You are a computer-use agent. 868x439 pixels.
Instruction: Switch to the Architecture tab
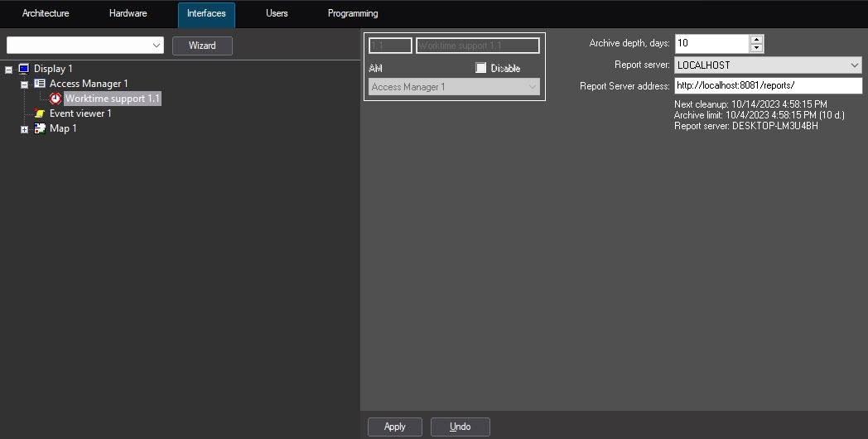click(x=46, y=13)
